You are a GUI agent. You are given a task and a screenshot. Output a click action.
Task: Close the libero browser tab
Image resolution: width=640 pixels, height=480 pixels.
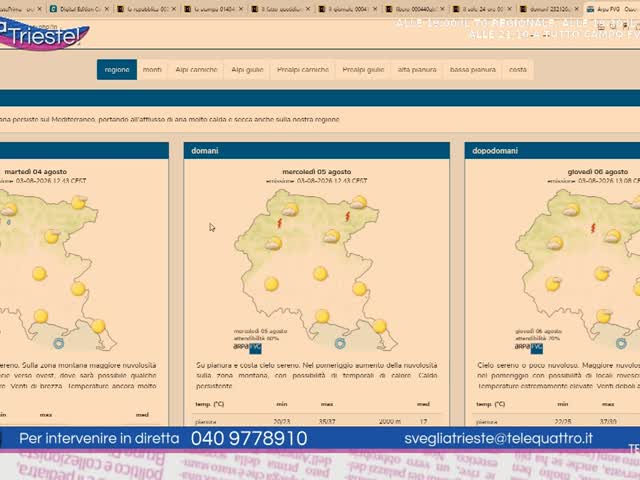pyautogui.click(x=442, y=9)
